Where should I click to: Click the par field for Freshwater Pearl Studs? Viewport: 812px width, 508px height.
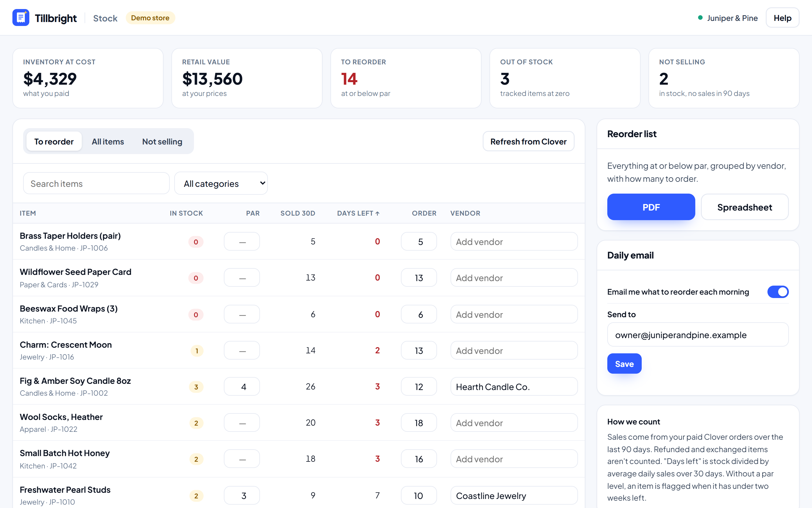pos(242,495)
